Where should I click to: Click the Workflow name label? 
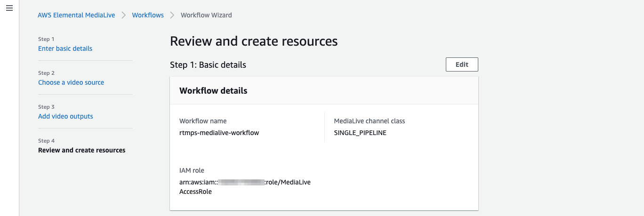coord(203,121)
